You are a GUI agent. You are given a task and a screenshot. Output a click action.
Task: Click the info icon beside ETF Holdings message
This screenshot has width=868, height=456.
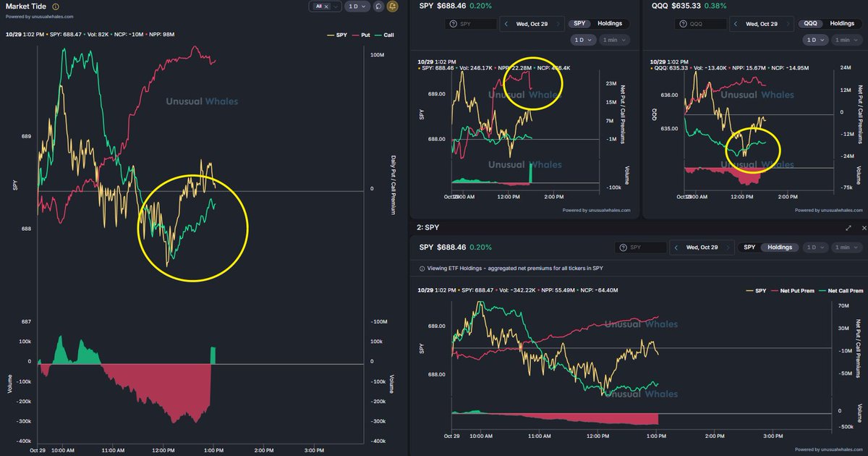421,268
